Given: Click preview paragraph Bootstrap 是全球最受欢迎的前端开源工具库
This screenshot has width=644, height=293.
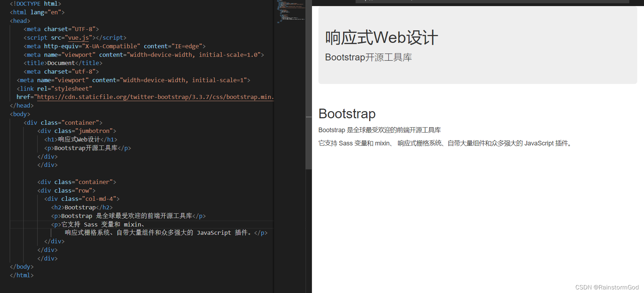Looking at the screenshot, I should tap(380, 130).
